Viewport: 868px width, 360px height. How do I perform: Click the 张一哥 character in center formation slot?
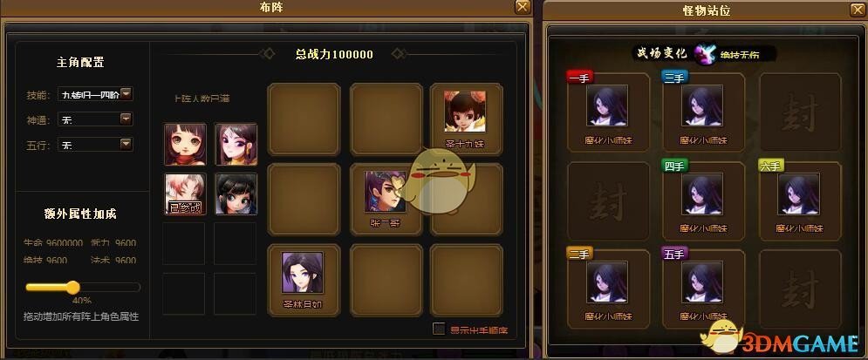tap(386, 192)
